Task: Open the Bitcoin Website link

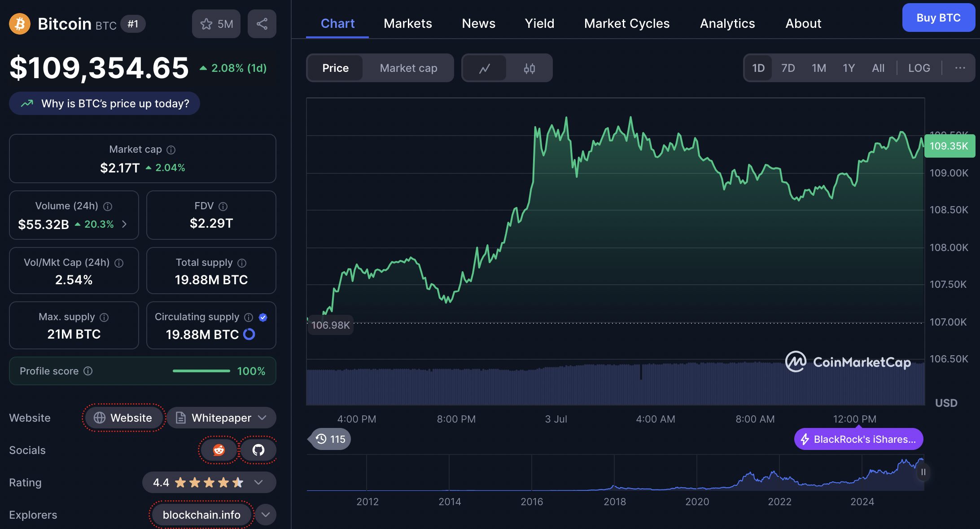Action: (124, 418)
